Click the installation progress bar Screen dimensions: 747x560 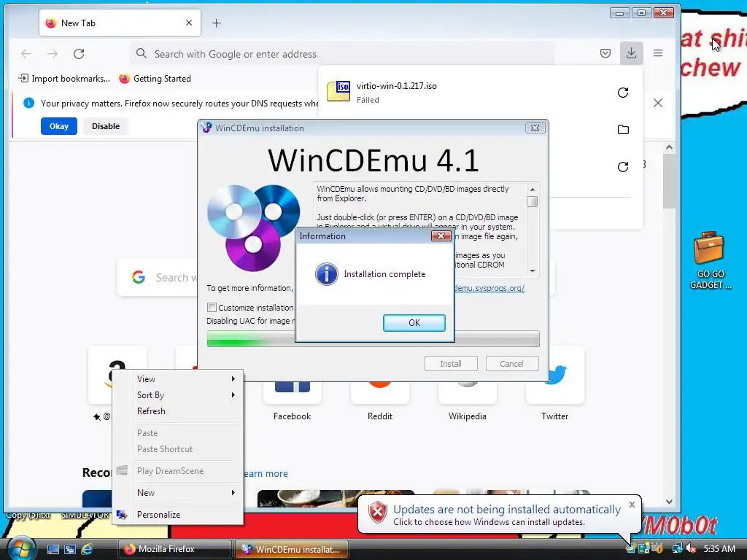pos(373,338)
